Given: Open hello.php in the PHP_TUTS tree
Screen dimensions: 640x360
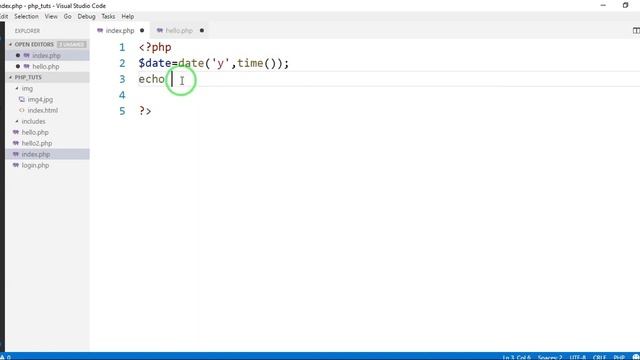Looking at the screenshot, I should [x=35, y=133].
